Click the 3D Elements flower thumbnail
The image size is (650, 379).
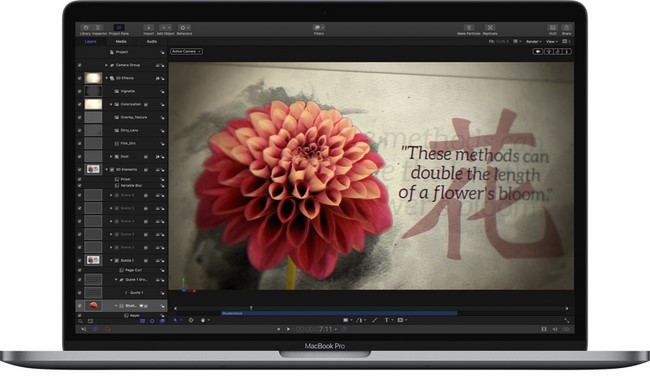click(x=93, y=169)
